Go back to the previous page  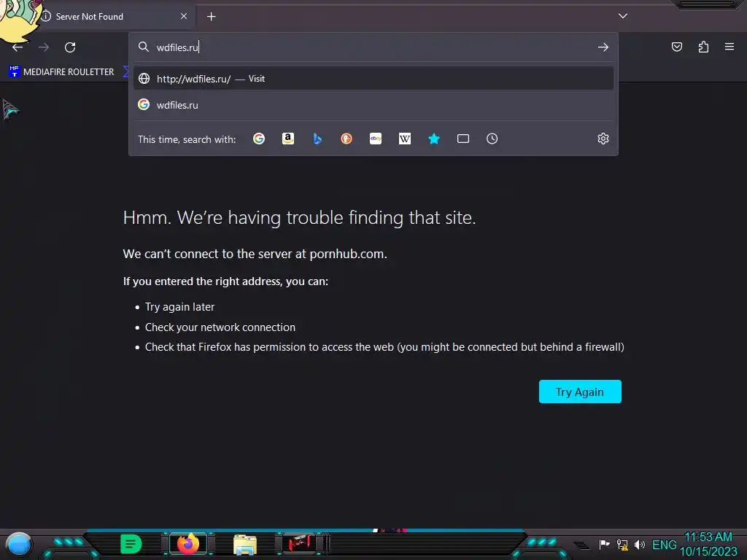point(18,47)
